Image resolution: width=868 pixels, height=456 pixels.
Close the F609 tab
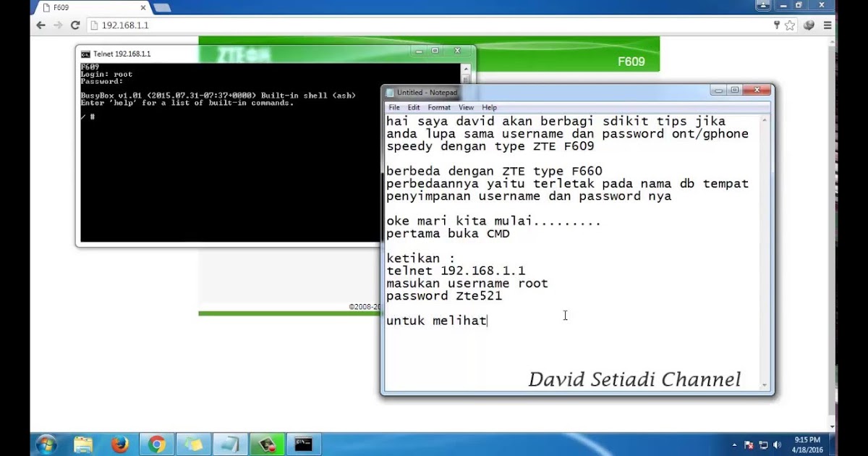point(142,8)
